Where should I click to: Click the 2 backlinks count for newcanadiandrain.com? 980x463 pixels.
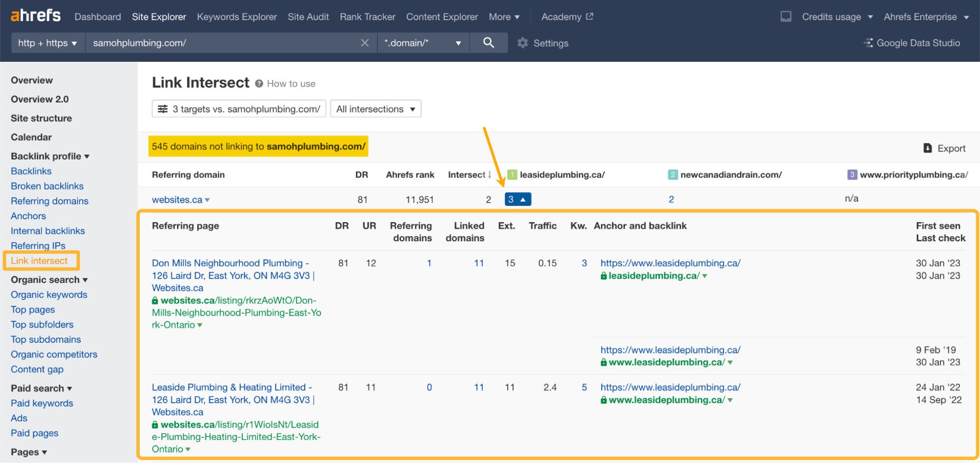(x=671, y=199)
